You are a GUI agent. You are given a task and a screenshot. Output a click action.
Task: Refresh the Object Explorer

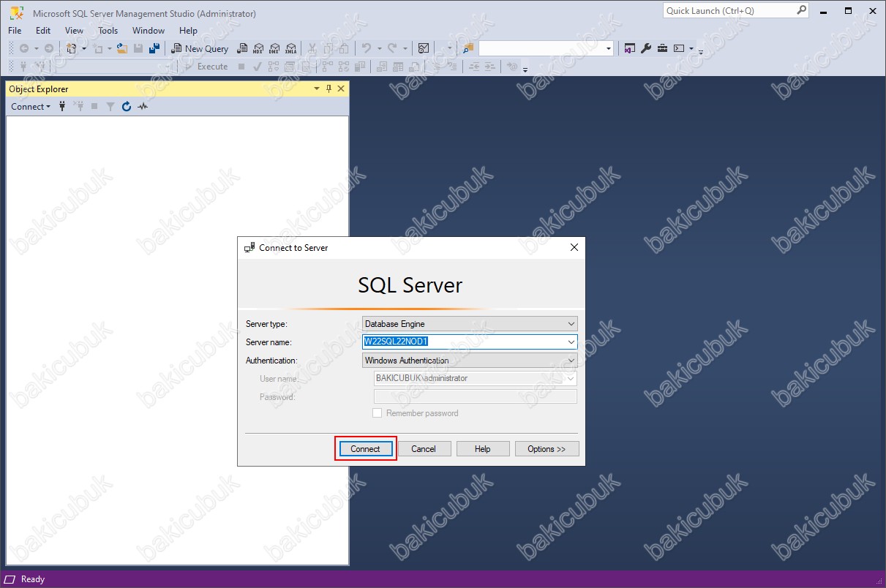(127, 107)
